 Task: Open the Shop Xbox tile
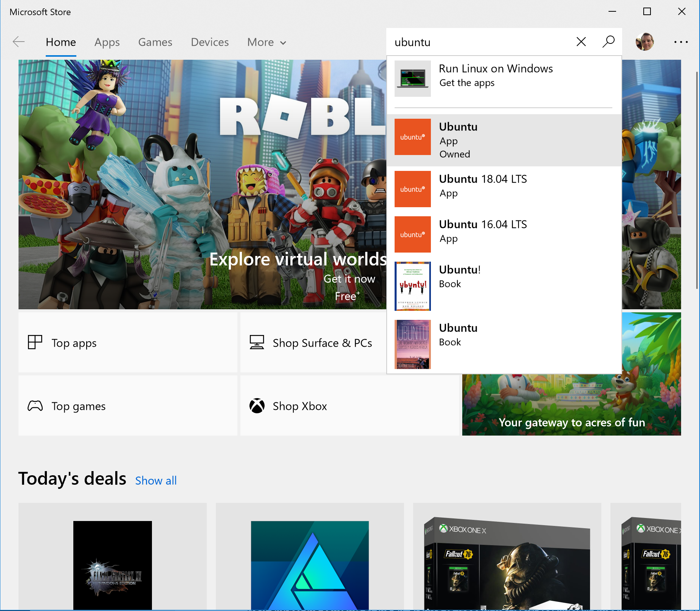[350, 406]
